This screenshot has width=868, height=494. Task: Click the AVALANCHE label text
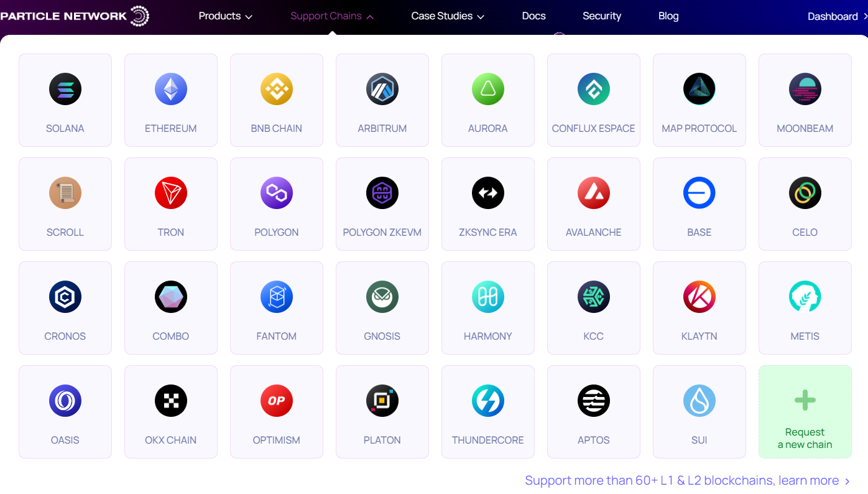[x=594, y=233]
